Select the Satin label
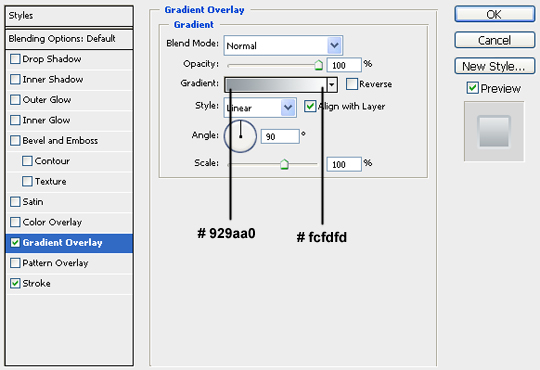This screenshot has height=370, width=540. click(x=33, y=202)
